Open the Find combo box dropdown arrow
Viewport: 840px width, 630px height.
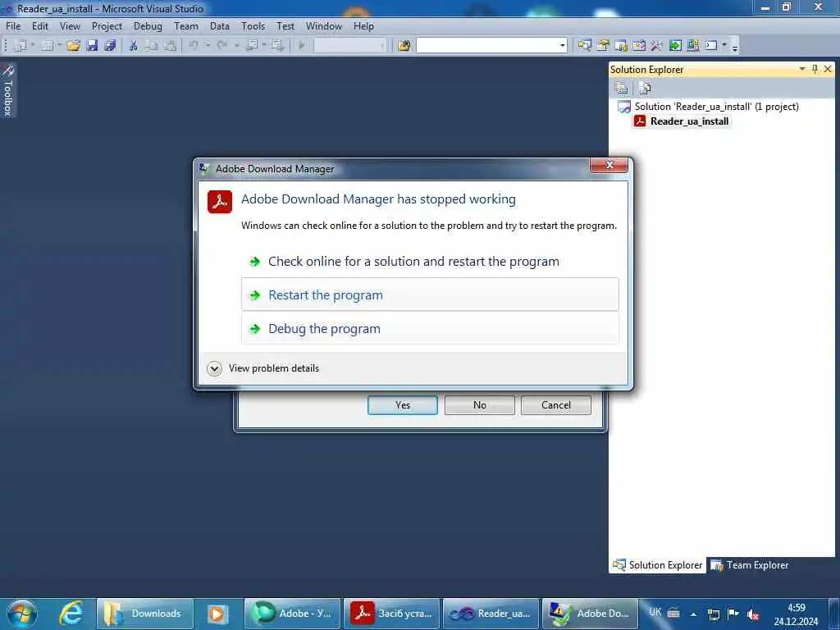(x=562, y=46)
